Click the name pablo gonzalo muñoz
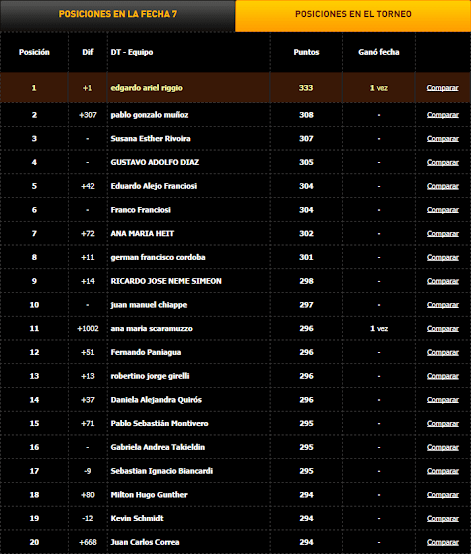Image resolution: width=471 pixels, height=554 pixels. (149, 115)
